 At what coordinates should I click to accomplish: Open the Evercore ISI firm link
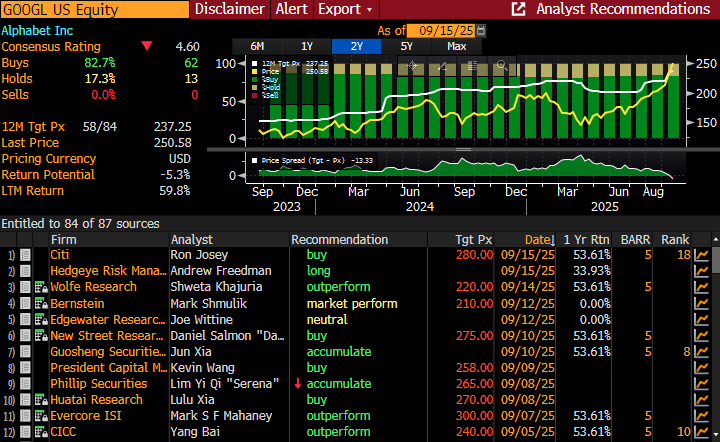coord(86,416)
